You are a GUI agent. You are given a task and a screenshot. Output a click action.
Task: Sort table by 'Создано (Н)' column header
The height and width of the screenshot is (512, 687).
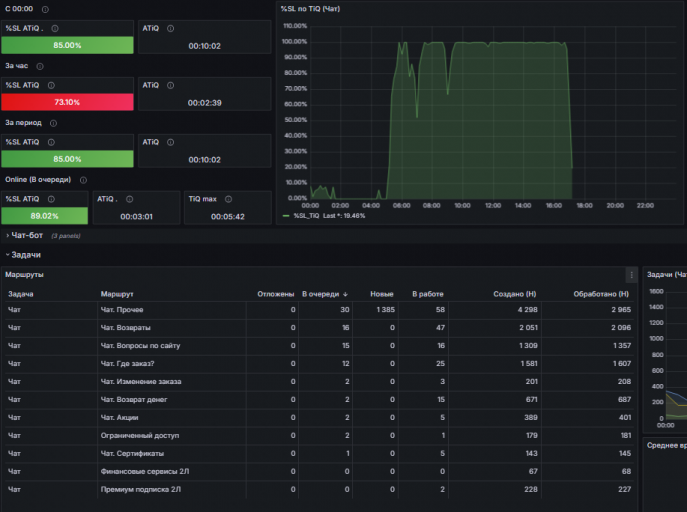(515, 294)
